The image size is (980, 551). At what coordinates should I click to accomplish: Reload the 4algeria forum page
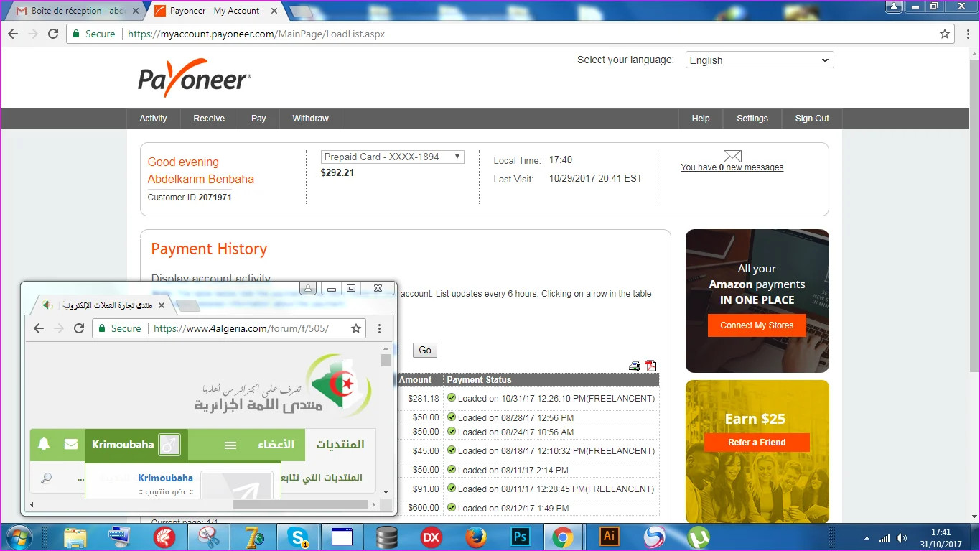click(80, 328)
